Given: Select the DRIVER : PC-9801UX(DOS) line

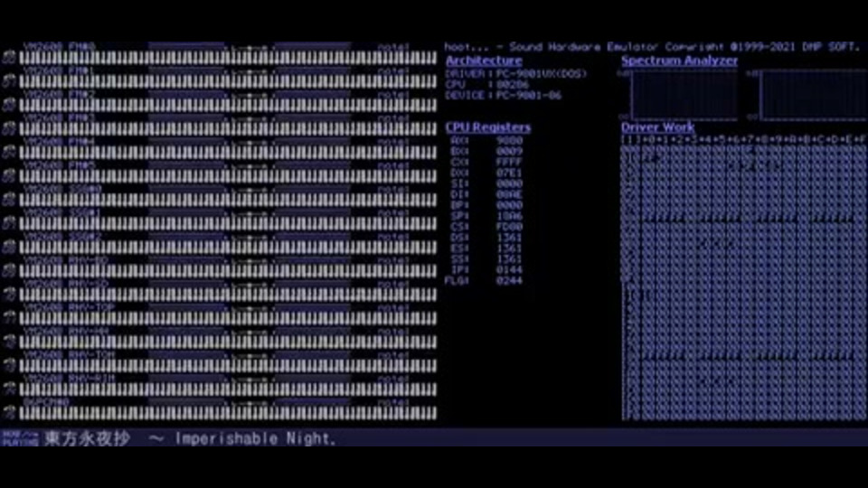Looking at the screenshot, I should [x=516, y=73].
